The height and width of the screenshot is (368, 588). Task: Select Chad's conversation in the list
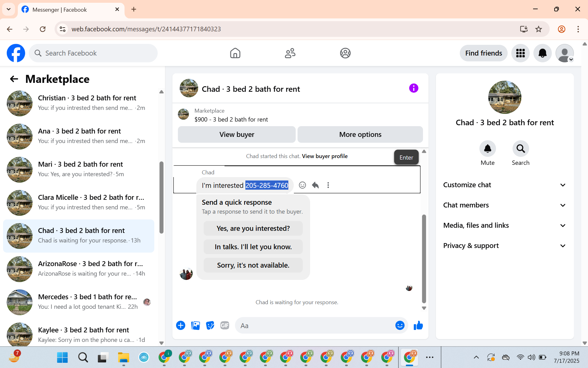click(x=79, y=236)
